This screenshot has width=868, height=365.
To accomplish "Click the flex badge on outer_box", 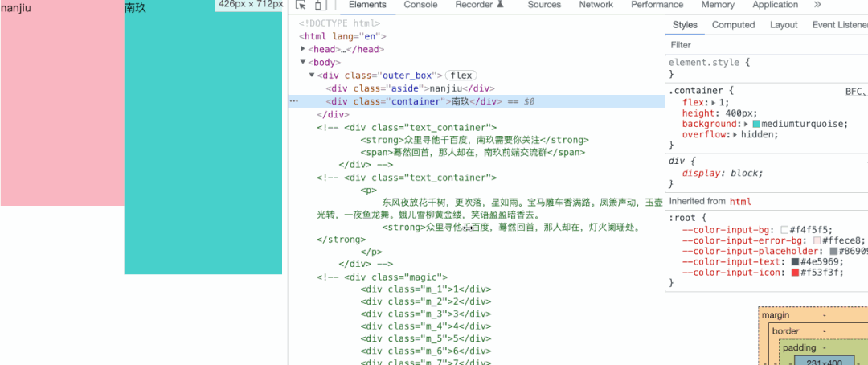I will point(461,76).
